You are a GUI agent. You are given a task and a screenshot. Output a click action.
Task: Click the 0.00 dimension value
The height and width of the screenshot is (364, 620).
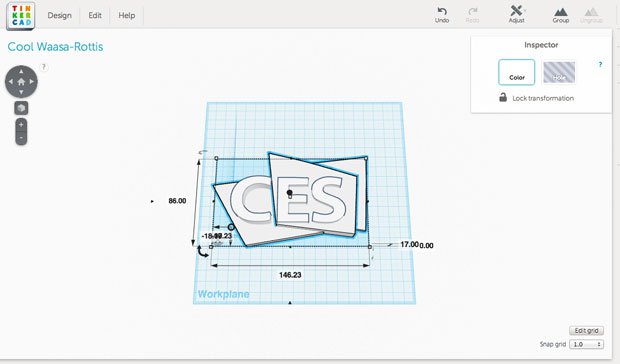(426, 245)
